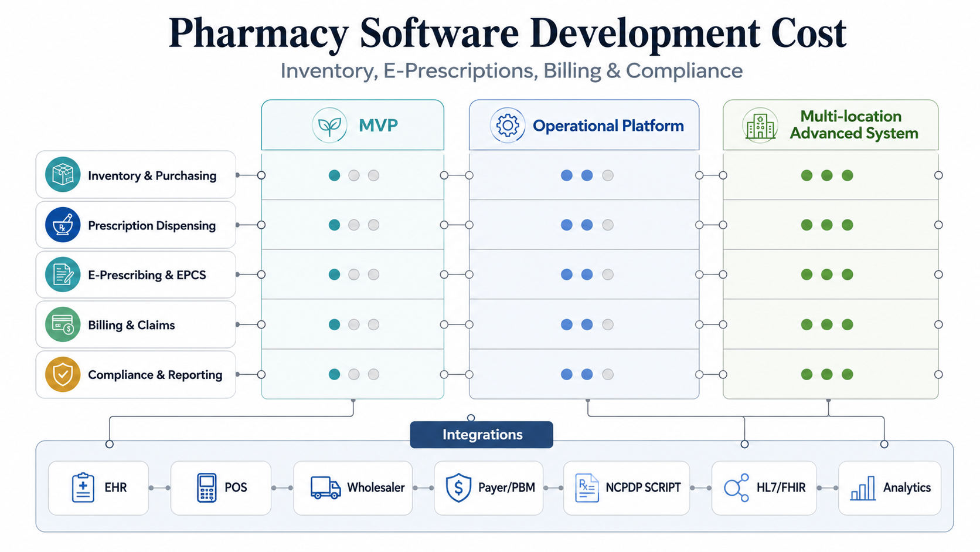980x552 pixels.
Task: Click the EHR integration label
Action: pyautogui.click(x=115, y=487)
